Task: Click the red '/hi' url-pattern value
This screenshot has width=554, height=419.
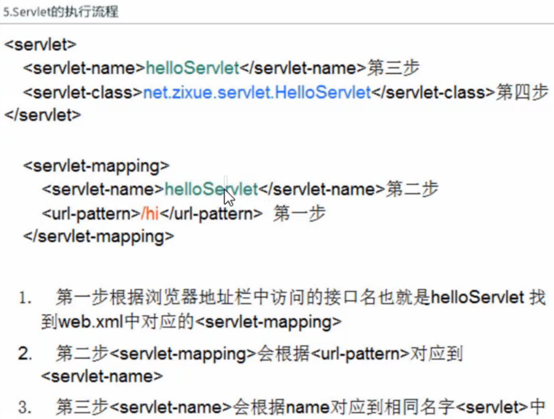Action: [x=150, y=214]
